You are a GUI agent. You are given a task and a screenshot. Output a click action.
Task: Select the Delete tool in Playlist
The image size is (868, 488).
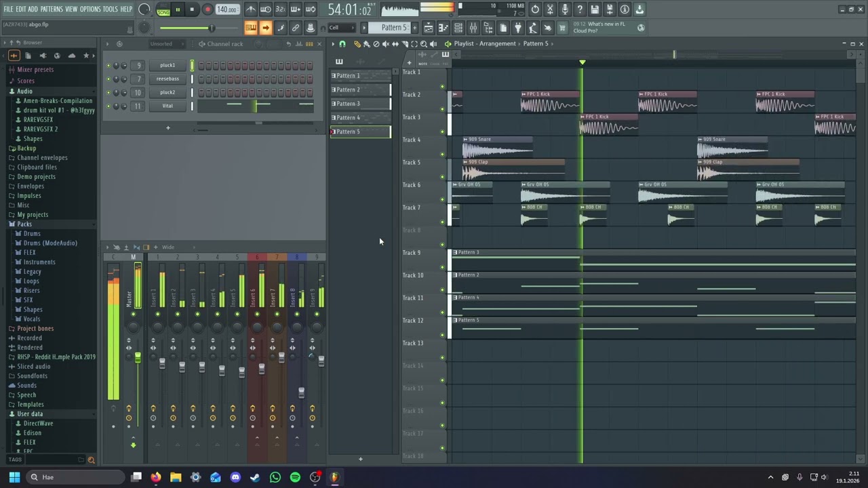tap(376, 43)
